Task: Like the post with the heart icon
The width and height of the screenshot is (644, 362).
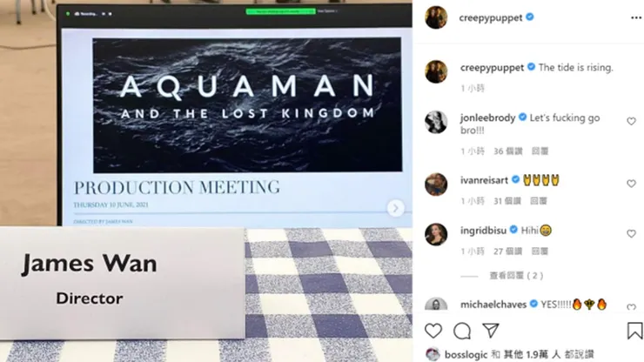Action: (433, 331)
